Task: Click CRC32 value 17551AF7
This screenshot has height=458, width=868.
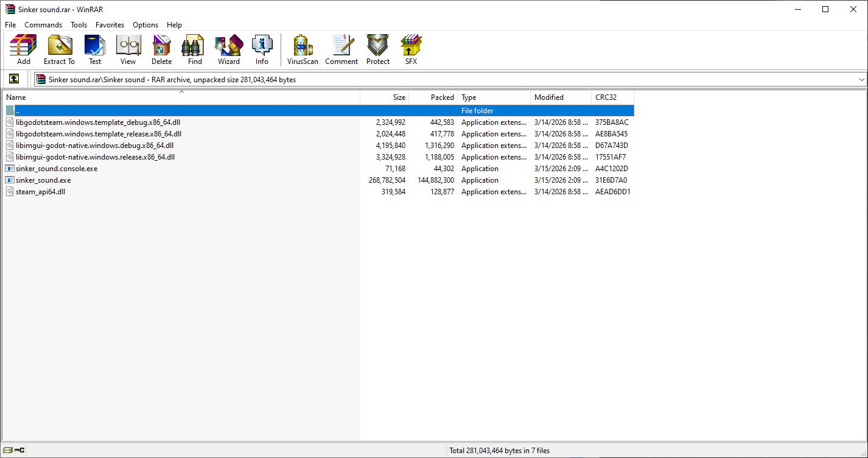Action: pos(611,157)
